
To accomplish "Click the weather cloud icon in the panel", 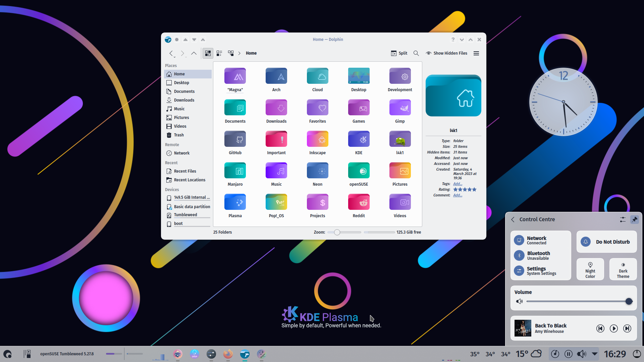I will [x=536, y=354].
